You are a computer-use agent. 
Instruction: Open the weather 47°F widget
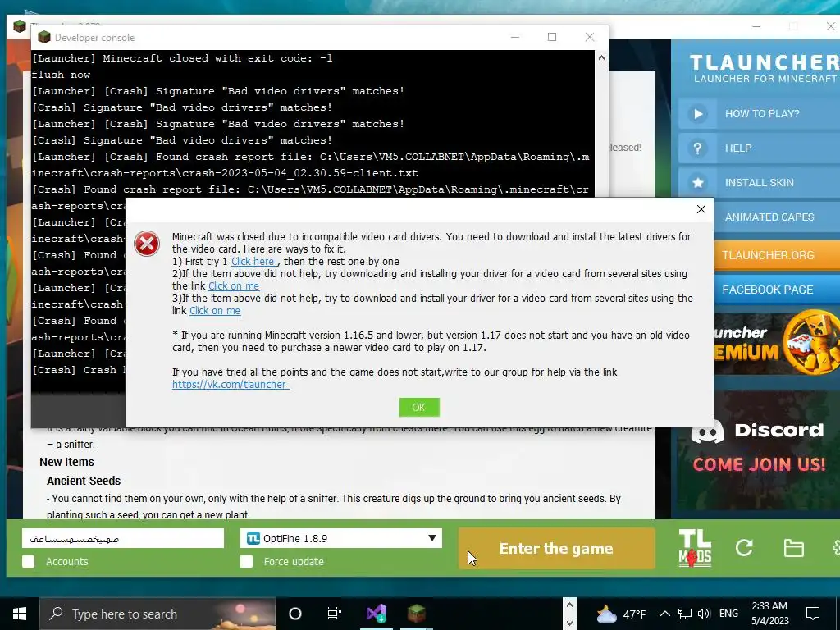[622, 614]
